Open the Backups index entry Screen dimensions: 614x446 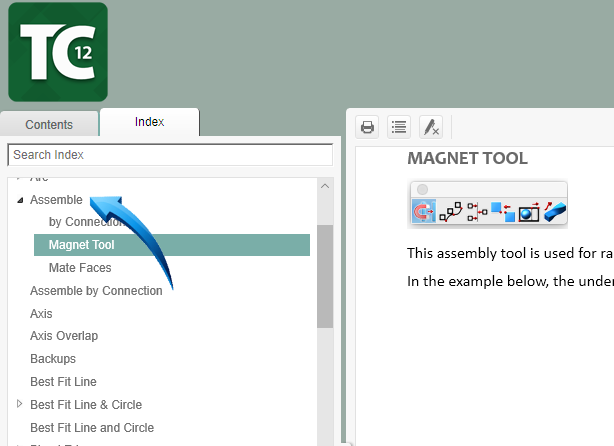pos(53,359)
